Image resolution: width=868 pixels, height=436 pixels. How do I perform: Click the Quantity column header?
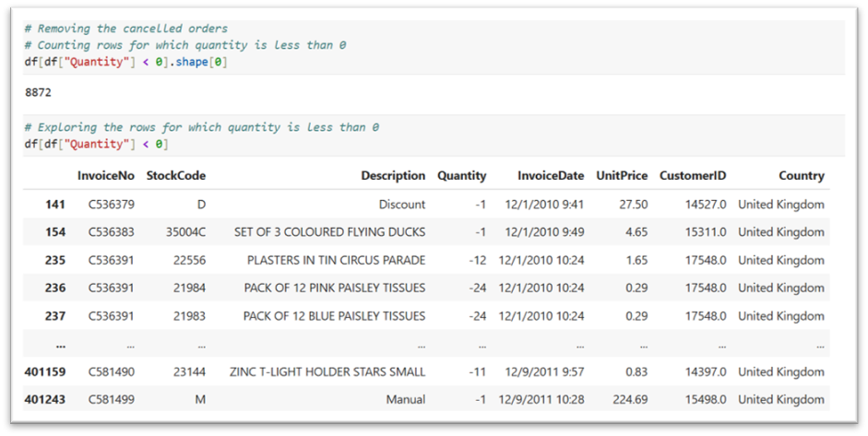[x=461, y=175]
